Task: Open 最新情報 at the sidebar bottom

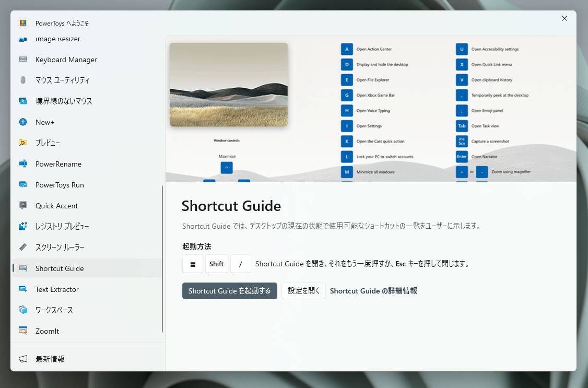Action: 87,359
